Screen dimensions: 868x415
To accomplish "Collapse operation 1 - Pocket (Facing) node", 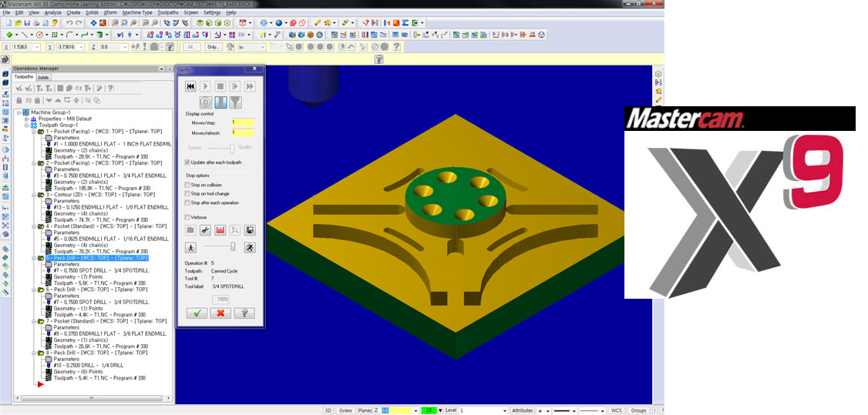I will 34,132.
